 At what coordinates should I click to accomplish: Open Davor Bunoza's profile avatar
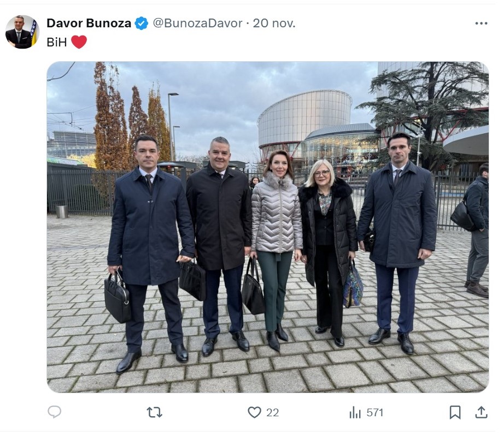[x=22, y=32]
